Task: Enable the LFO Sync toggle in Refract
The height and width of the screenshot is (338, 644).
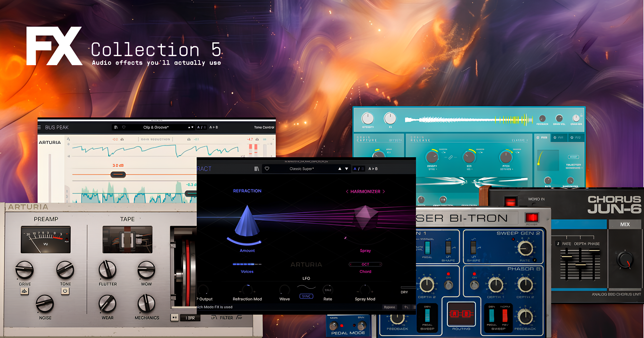Action: (306, 297)
